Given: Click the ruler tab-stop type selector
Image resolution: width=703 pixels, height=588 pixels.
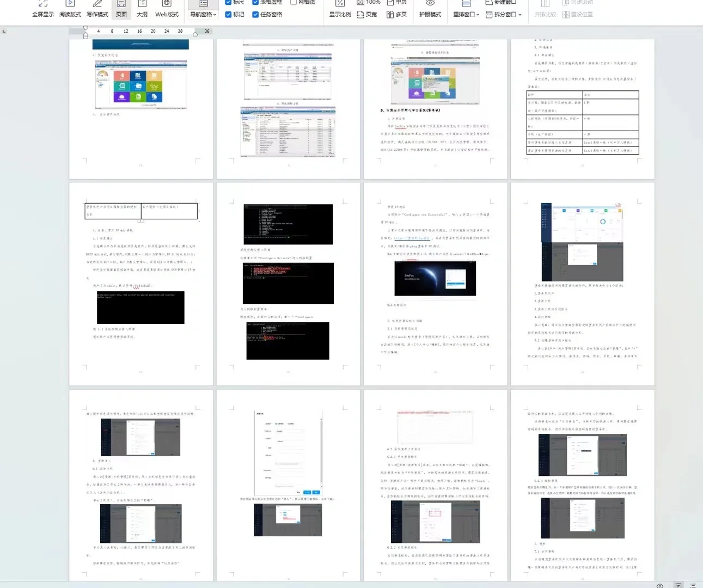Looking at the screenshot, I should pyautogui.click(x=4, y=32).
